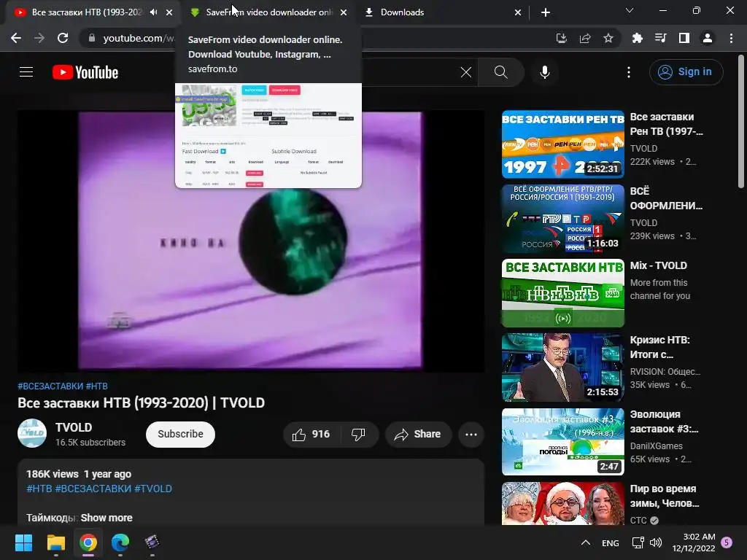Click the install app icon in address bar

point(561,38)
